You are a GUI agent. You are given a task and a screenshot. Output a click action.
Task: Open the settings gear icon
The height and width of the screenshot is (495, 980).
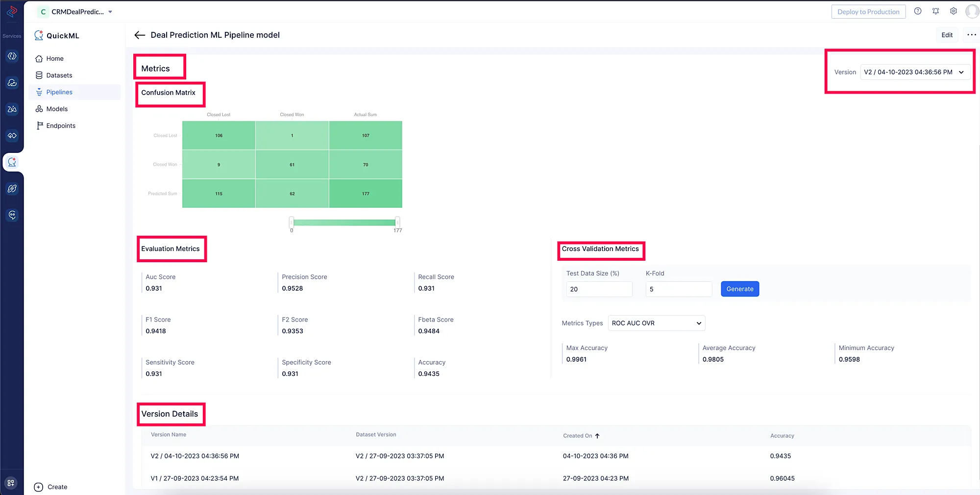tap(954, 11)
